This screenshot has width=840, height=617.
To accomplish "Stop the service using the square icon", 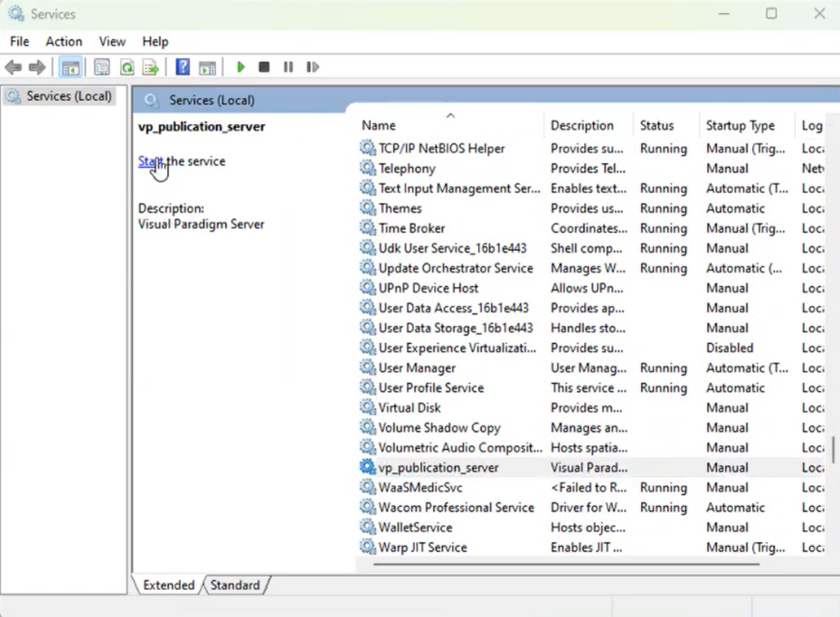I will (x=263, y=67).
